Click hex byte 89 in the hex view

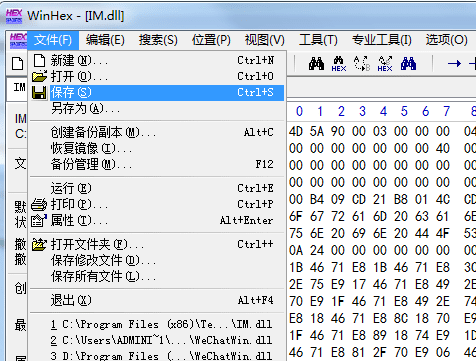click(x=401, y=335)
